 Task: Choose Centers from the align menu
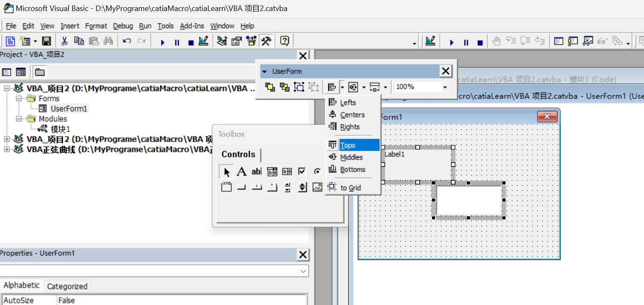coord(353,115)
